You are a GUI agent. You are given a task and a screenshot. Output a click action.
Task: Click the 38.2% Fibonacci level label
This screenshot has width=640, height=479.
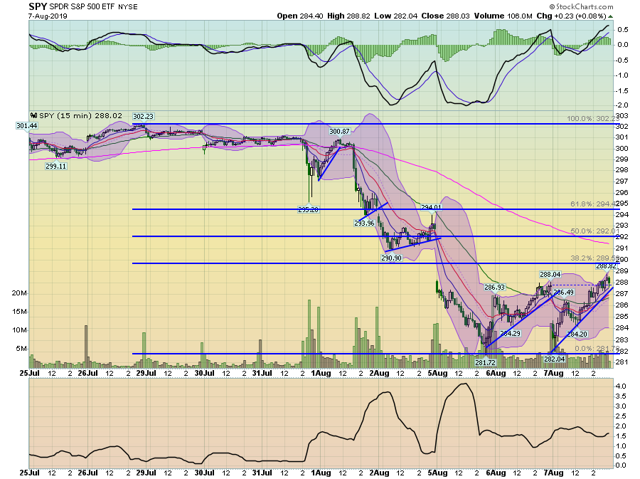595,258
